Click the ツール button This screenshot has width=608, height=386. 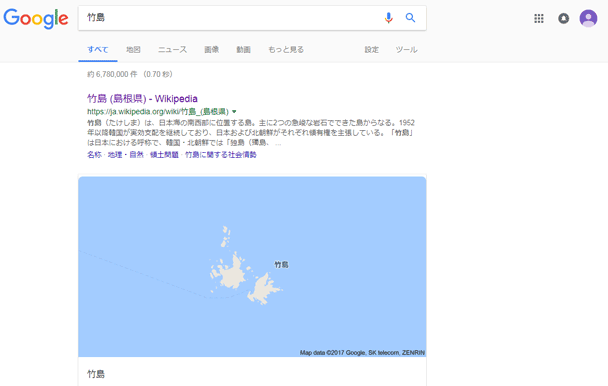[406, 50]
